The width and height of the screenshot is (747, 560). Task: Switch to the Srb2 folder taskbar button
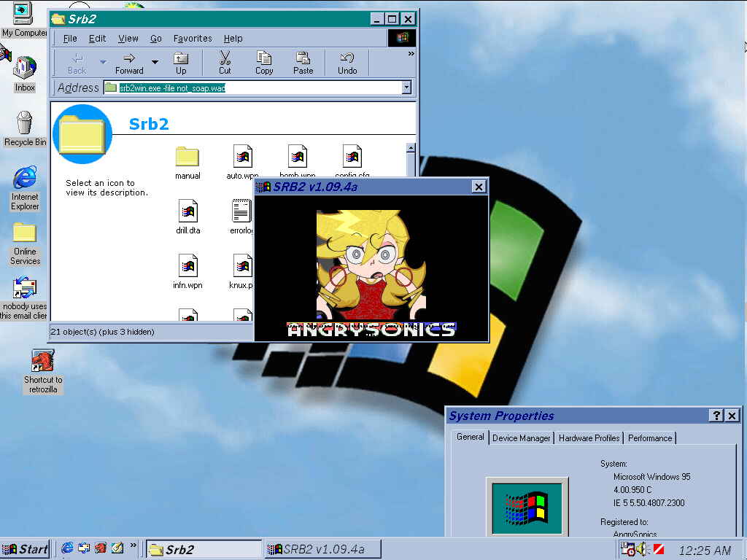pyautogui.click(x=204, y=550)
